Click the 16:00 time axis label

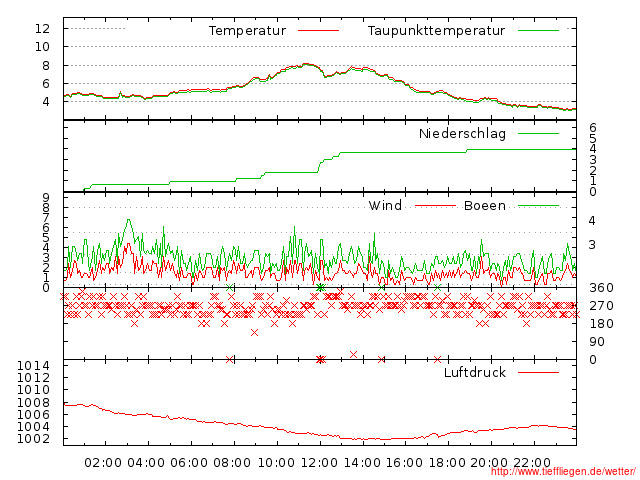pos(404,463)
